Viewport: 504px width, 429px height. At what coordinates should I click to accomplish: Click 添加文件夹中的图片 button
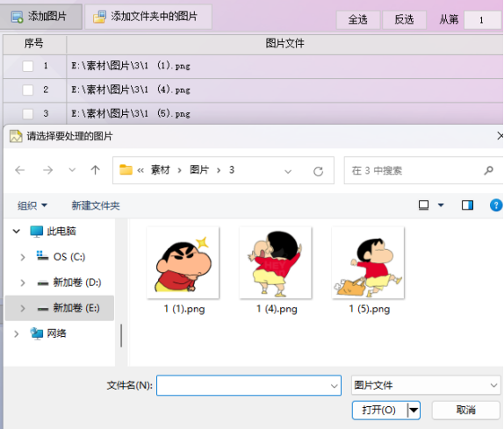coord(148,17)
